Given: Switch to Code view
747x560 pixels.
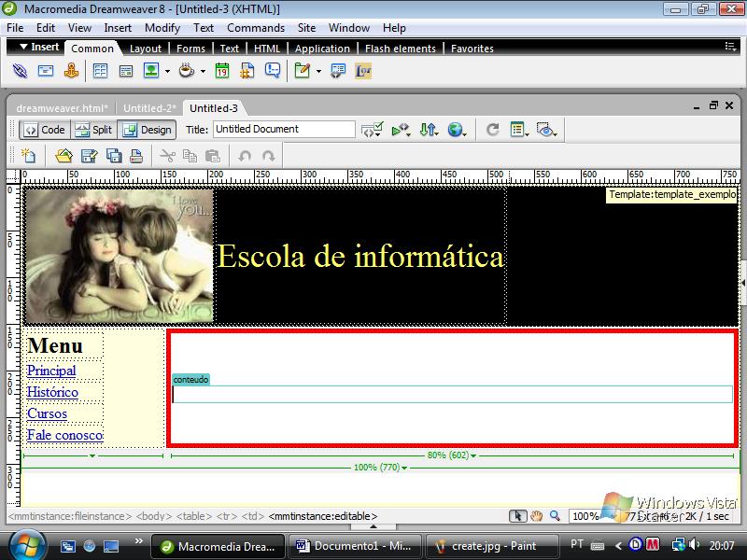Looking at the screenshot, I should pos(44,130).
